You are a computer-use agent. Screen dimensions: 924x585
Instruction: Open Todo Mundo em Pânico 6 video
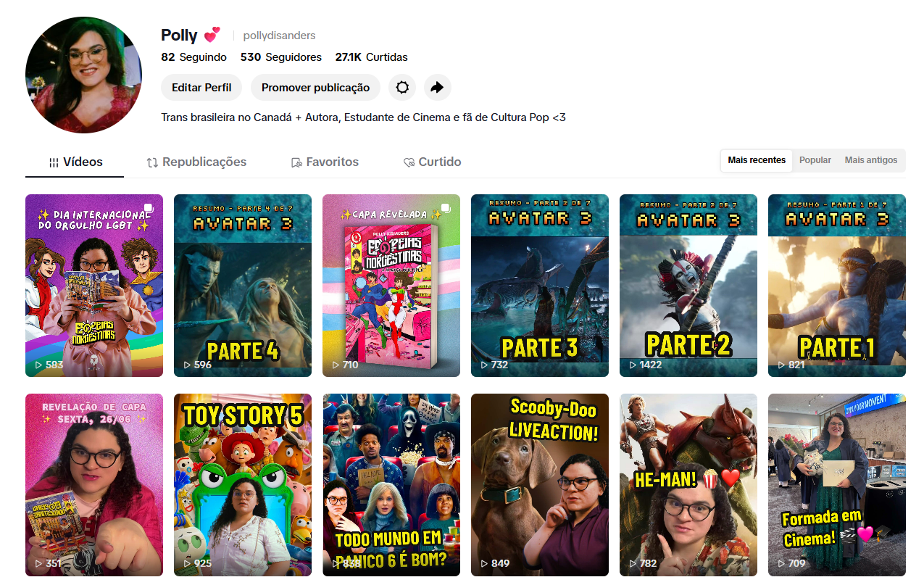click(391, 485)
